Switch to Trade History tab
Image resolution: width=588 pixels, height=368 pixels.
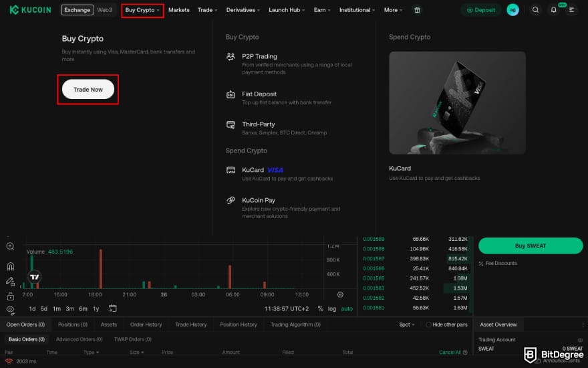191,325
